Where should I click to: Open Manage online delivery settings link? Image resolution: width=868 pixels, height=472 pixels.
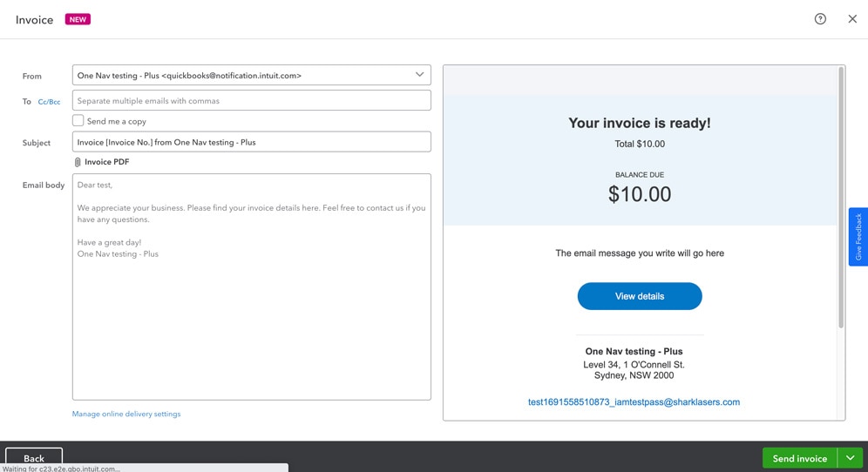pyautogui.click(x=126, y=414)
